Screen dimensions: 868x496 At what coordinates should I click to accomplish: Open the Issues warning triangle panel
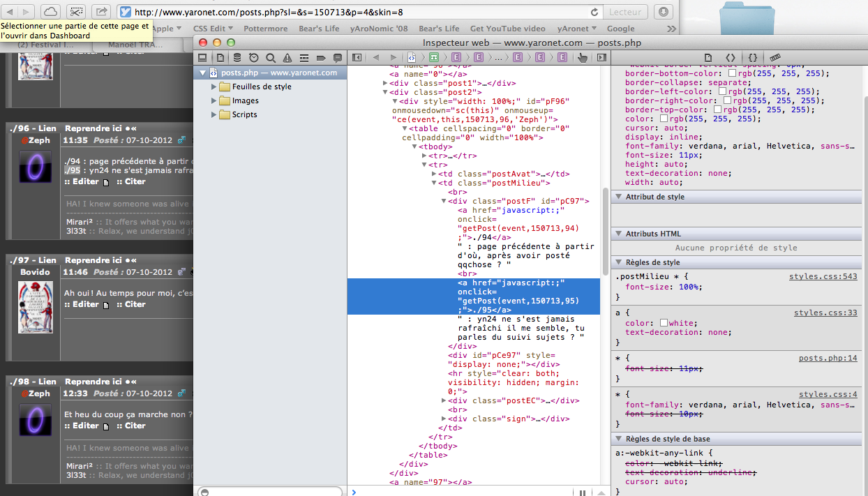pos(287,57)
